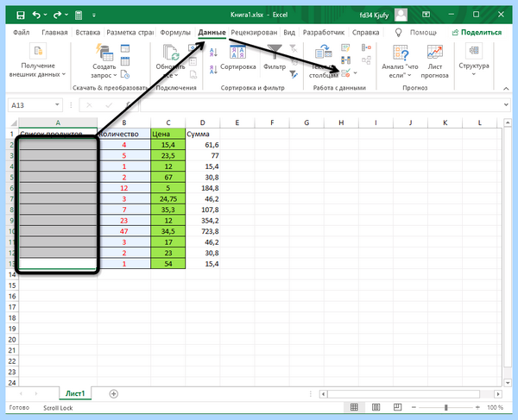Viewport: 518px width, 420px height.
Task: Click the Advanced filter icon
Action: point(294,74)
